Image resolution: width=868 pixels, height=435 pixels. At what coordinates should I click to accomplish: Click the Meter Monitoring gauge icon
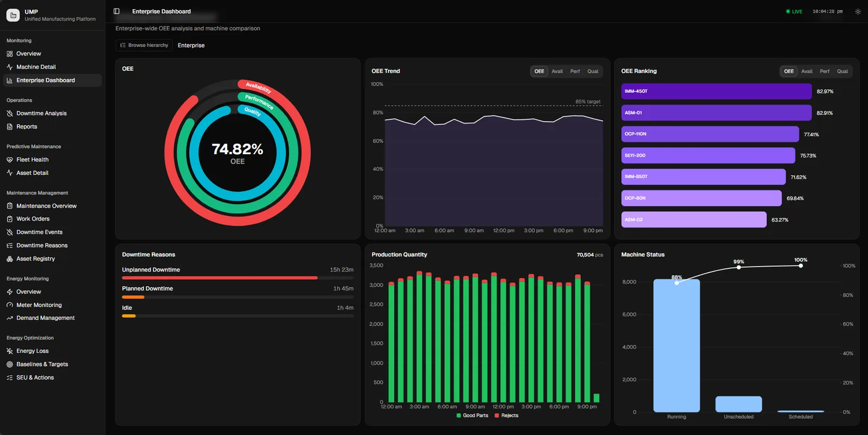coord(10,305)
